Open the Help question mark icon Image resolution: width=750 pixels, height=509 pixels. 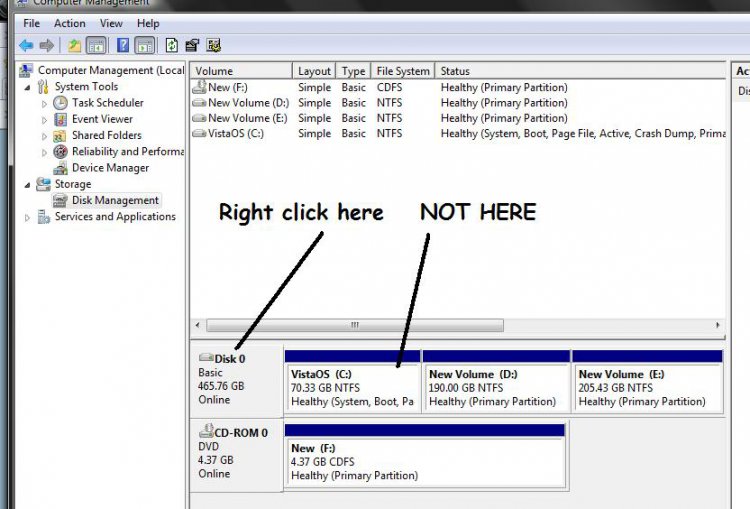click(123, 45)
